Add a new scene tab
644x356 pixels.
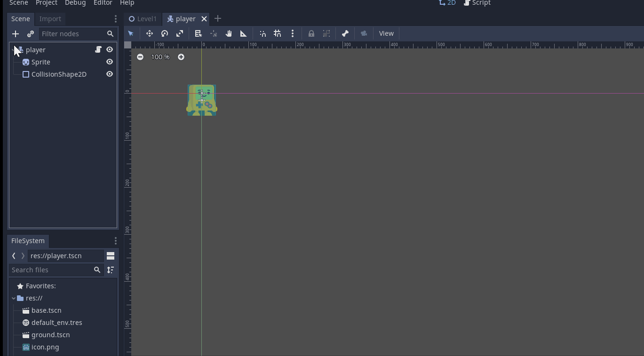217,19
